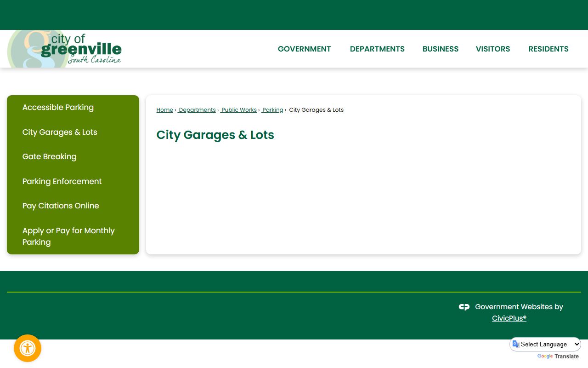This screenshot has height=368, width=588.
Task: Click the Departments breadcrumb link
Action: point(197,110)
